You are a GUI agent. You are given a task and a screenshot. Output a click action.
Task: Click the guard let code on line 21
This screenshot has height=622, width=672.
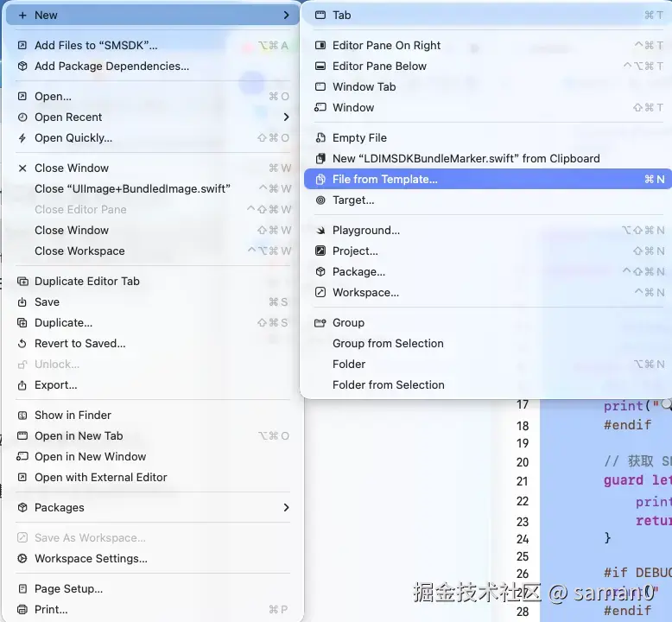(637, 480)
